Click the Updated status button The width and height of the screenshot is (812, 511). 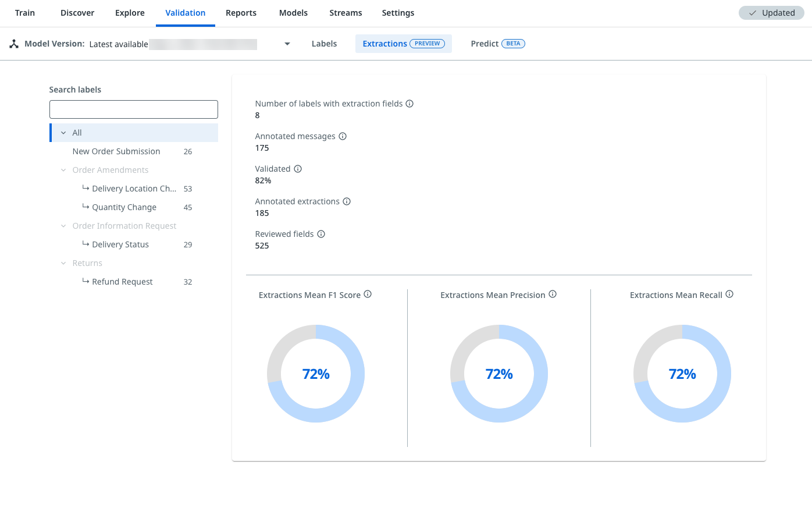point(771,12)
